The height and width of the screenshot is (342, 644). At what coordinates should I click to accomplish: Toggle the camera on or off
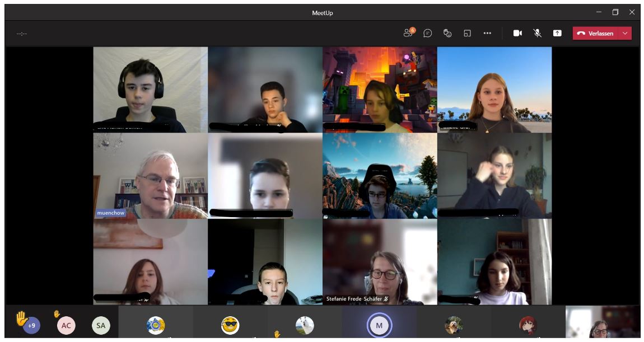[517, 33]
